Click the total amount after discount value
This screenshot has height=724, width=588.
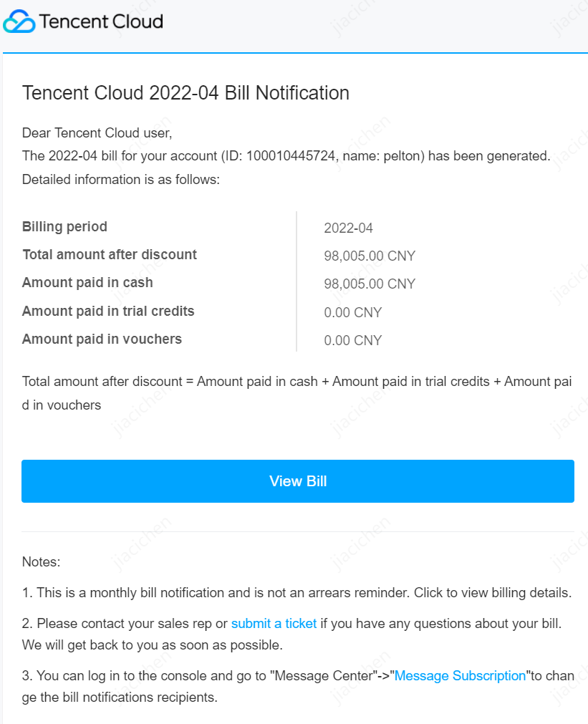pos(370,256)
